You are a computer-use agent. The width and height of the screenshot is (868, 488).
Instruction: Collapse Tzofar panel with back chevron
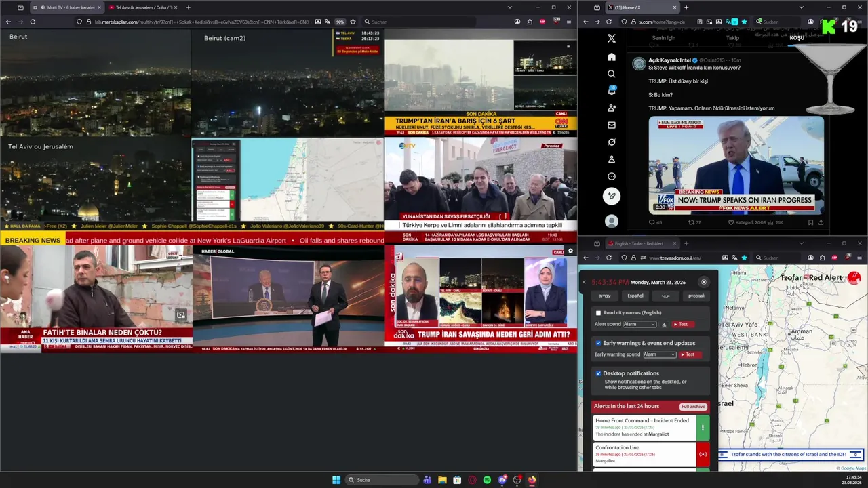point(585,282)
